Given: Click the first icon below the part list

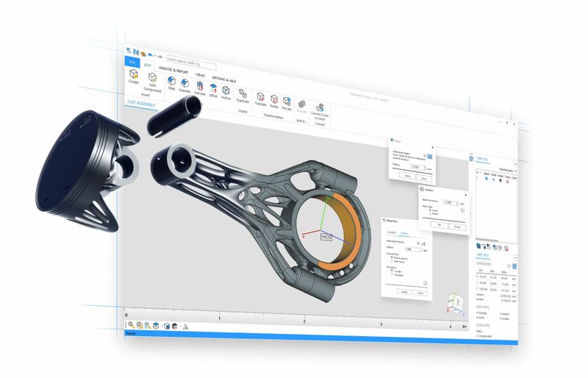Looking at the screenshot, I should (x=478, y=246).
